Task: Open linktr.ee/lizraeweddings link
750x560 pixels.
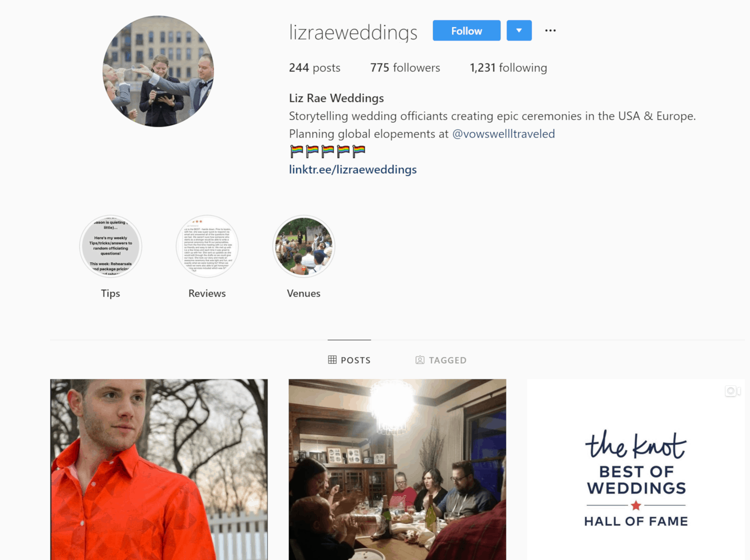Action: point(353,169)
